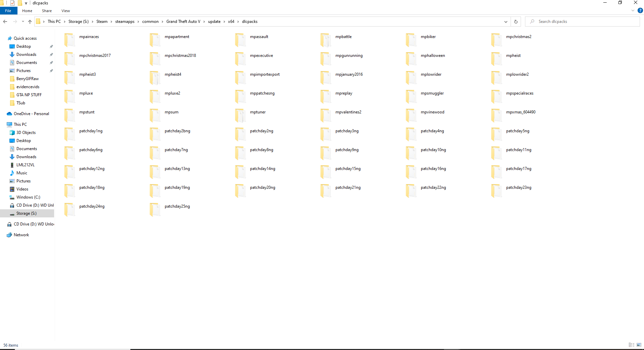Image resolution: width=644 pixels, height=350 pixels.
Task: Open pinned Downloads under Quick access
Action: 26,55
